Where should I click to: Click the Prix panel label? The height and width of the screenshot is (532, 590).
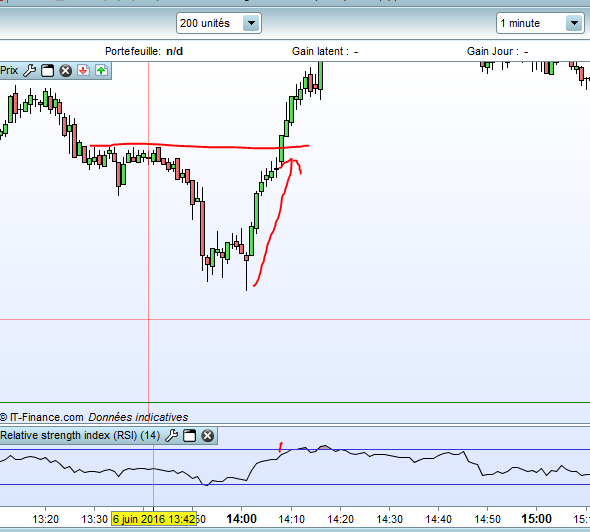9,70
